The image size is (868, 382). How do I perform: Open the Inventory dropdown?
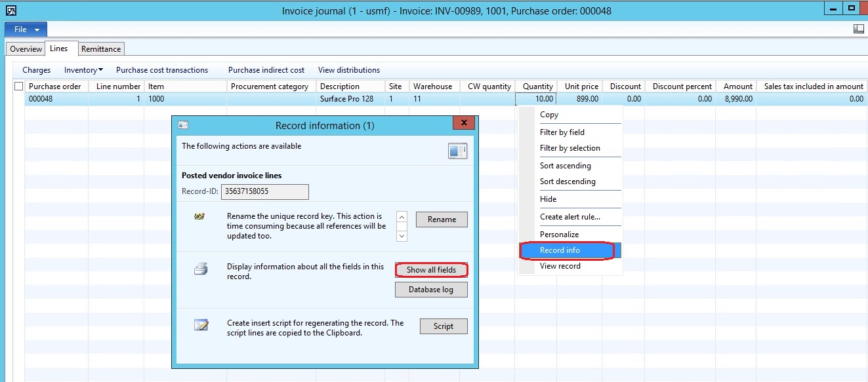pos(82,70)
